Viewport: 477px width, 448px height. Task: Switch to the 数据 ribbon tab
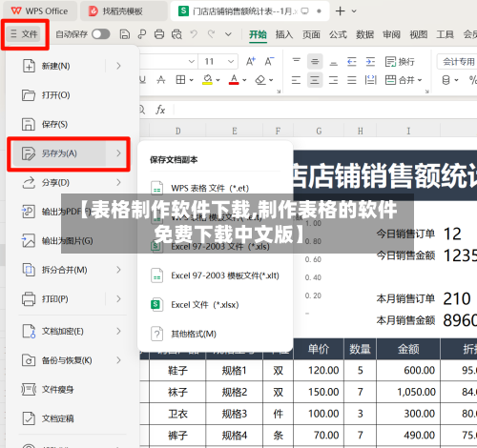pos(364,34)
